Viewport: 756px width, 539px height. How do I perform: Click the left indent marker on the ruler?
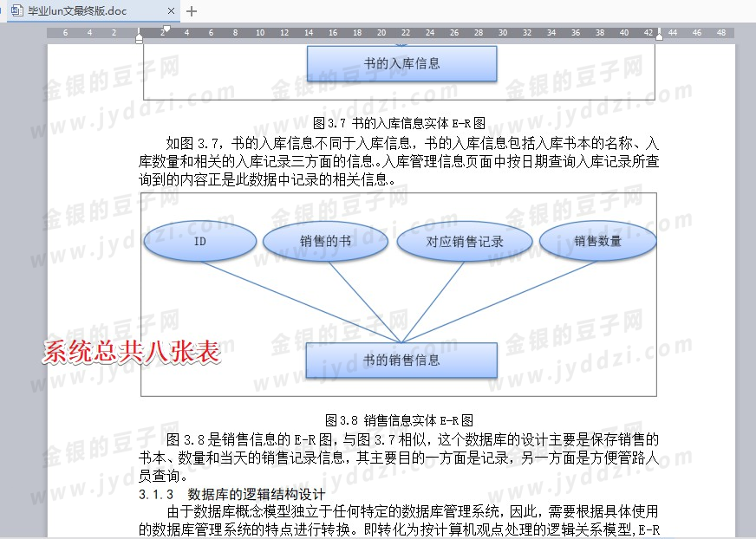tap(140, 39)
